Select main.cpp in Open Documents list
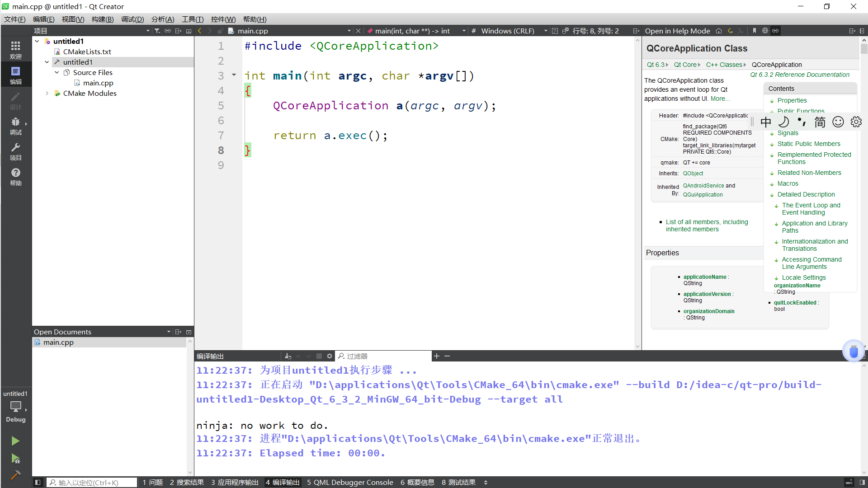This screenshot has width=868, height=488. tap(109, 342)
